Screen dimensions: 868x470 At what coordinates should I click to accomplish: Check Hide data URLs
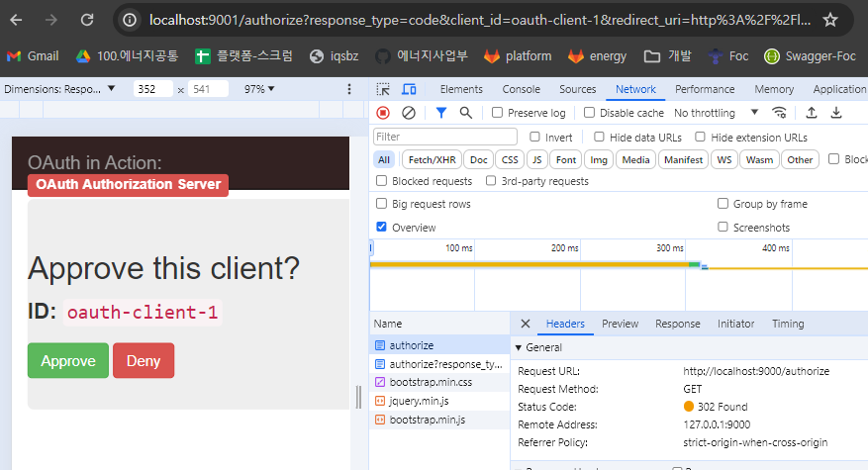tap(599, 137)
